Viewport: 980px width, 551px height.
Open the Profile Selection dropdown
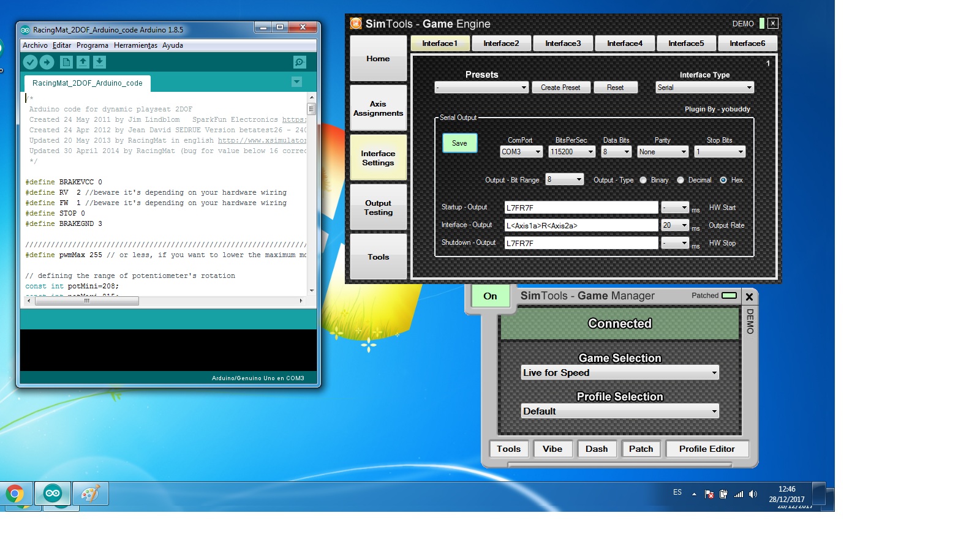pos(620,411)
